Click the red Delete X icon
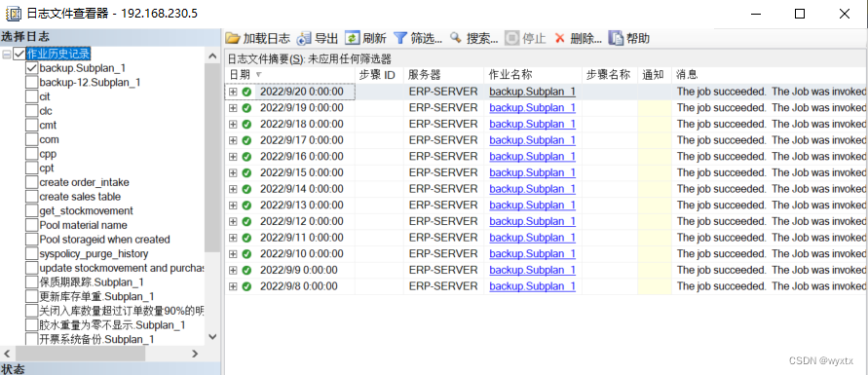 [559, 38]
